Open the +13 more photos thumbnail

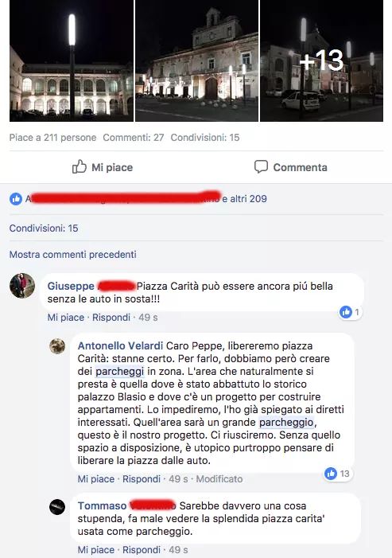tap(322, 60)
